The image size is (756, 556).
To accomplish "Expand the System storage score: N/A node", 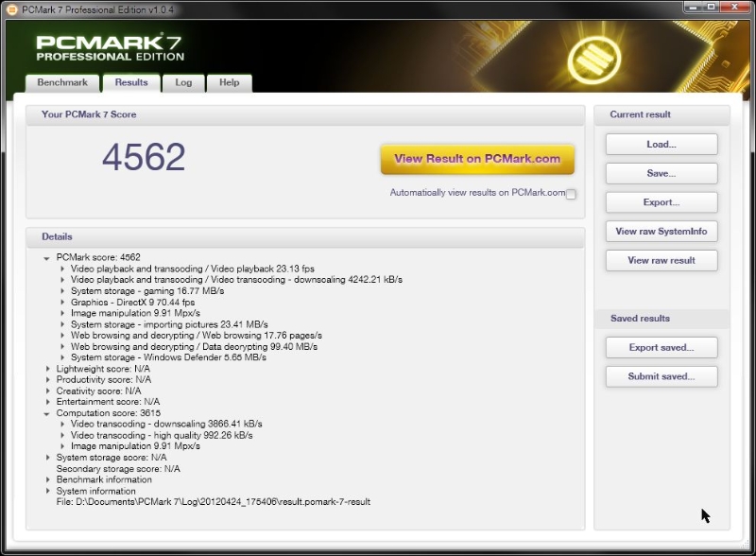I will (x=47, y=458).
